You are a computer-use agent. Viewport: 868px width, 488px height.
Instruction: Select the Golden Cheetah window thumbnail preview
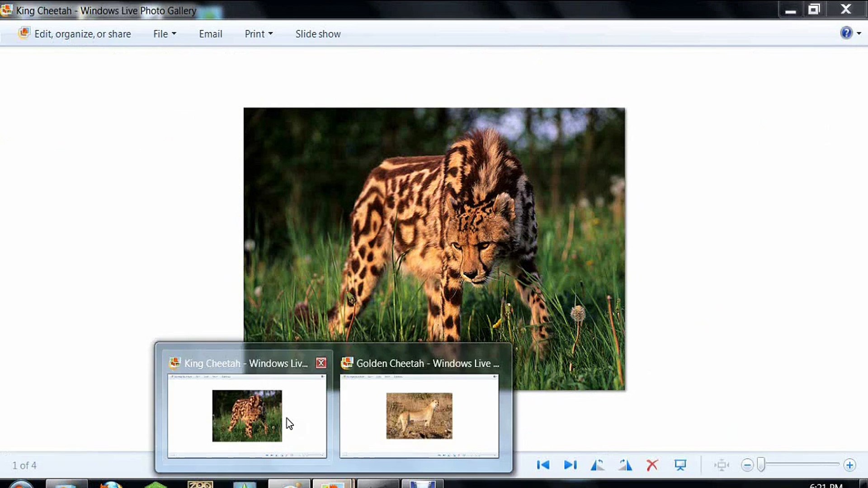point(419,416)
